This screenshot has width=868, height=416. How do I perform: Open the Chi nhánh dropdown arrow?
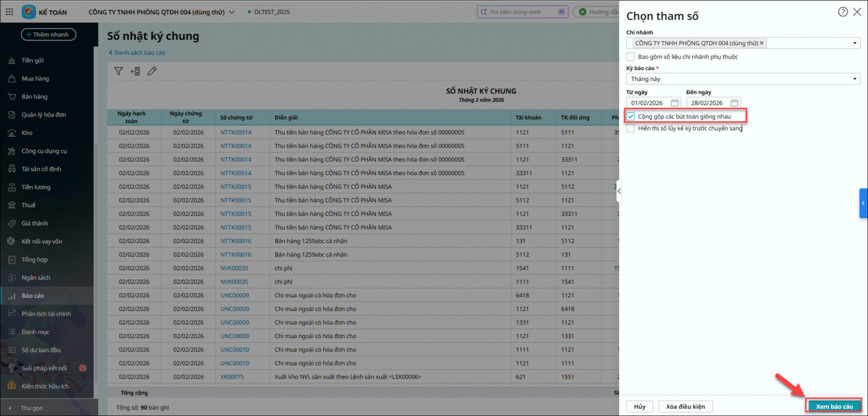(854, 43)
